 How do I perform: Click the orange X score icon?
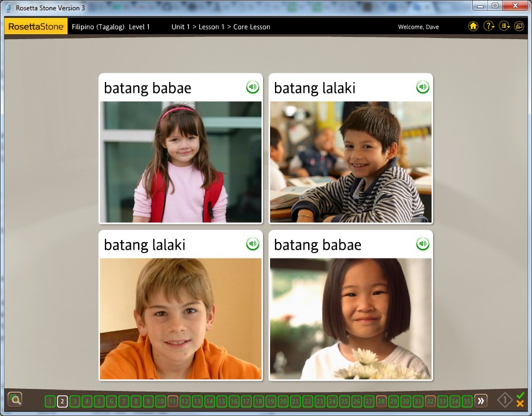click(520, 404)
